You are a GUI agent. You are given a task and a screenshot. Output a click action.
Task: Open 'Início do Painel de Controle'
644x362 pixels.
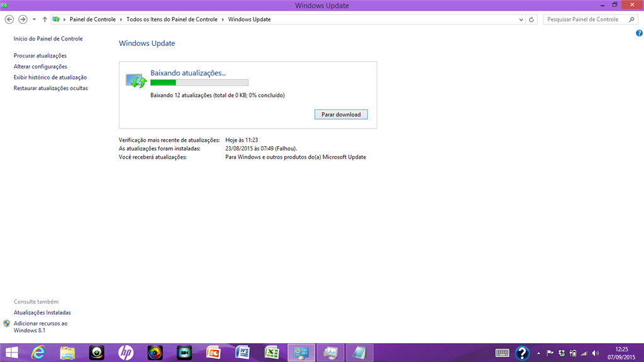(48, 38)
